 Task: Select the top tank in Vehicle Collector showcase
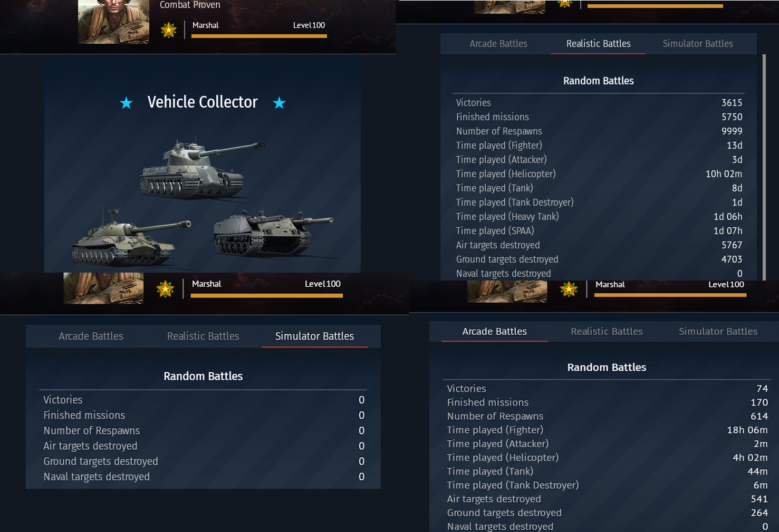pos(202,169)
